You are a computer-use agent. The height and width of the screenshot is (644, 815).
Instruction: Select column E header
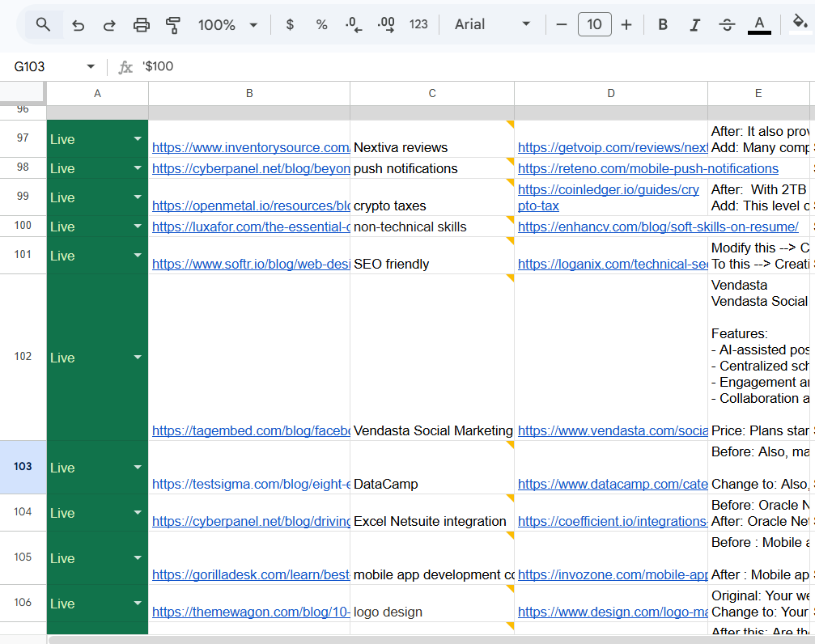point(758,94)
